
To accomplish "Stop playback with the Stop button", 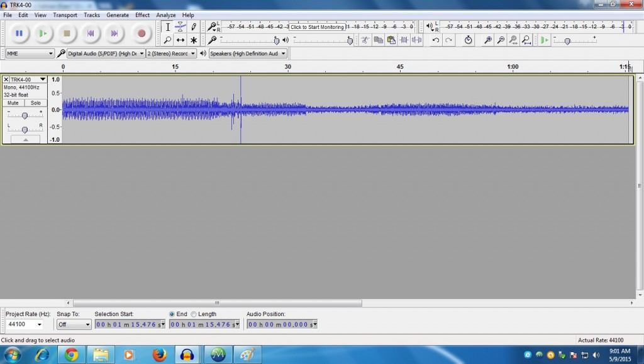I will click(67, 33).
